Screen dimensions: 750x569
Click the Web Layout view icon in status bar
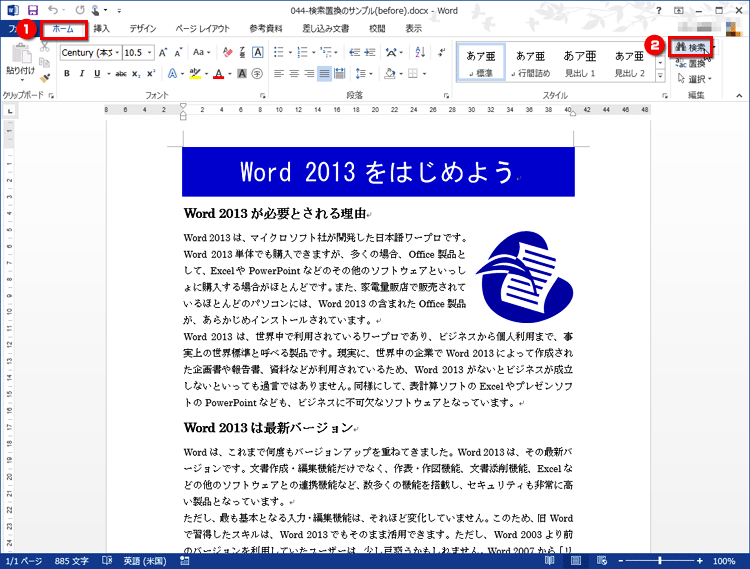click(602, 560)
